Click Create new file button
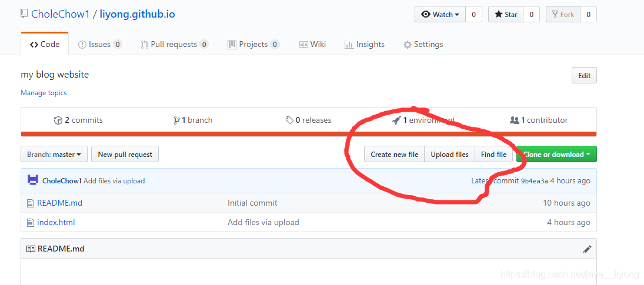 coord(394,154)
